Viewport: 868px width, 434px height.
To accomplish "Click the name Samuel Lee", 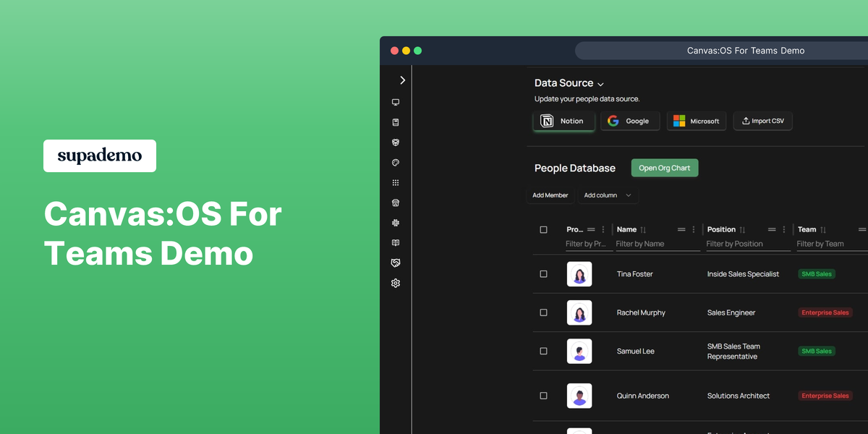I will [636, 351].
